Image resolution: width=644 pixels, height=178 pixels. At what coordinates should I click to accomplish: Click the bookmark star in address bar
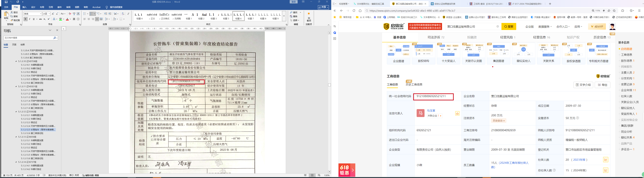[614, 11]
